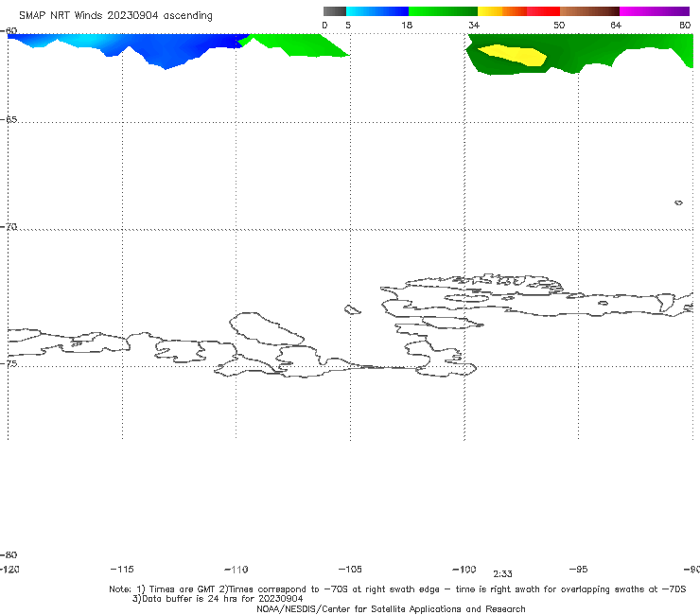Click the '-115' longitude label
700x615 pixels.
tap(122, 569)
